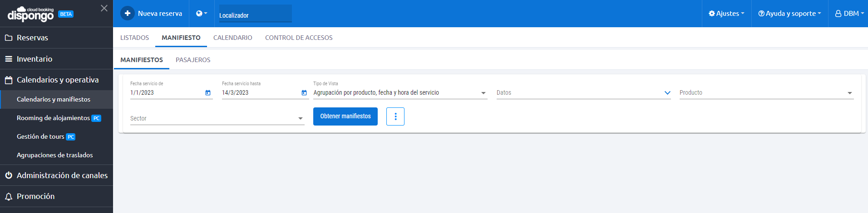Screen dimensions: 868x213
Task: Click the hamburger icon beside Inventario
Action: pyautogui.click(x=9, y=59)
